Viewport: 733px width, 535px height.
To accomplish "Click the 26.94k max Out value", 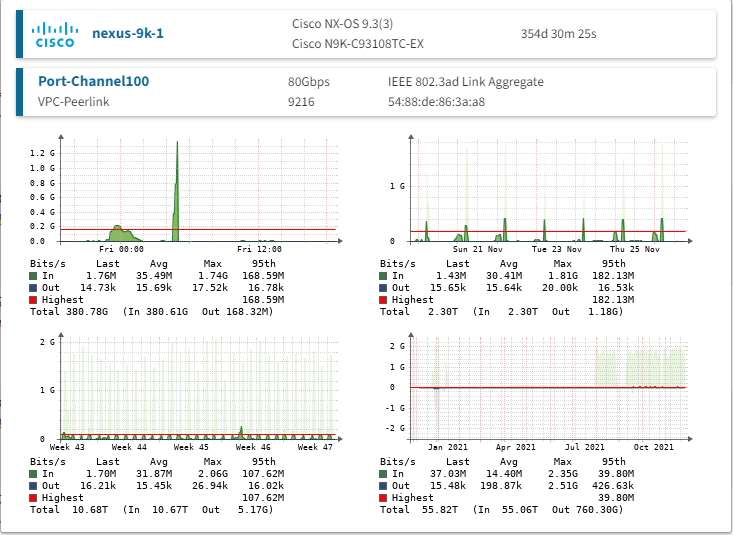I will (x=210, y=486).
